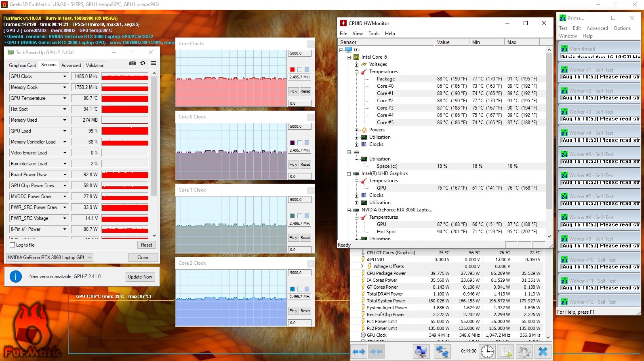
Task: Open the GPU-Z hamburger menu icon
Action: tap(153, 63)
